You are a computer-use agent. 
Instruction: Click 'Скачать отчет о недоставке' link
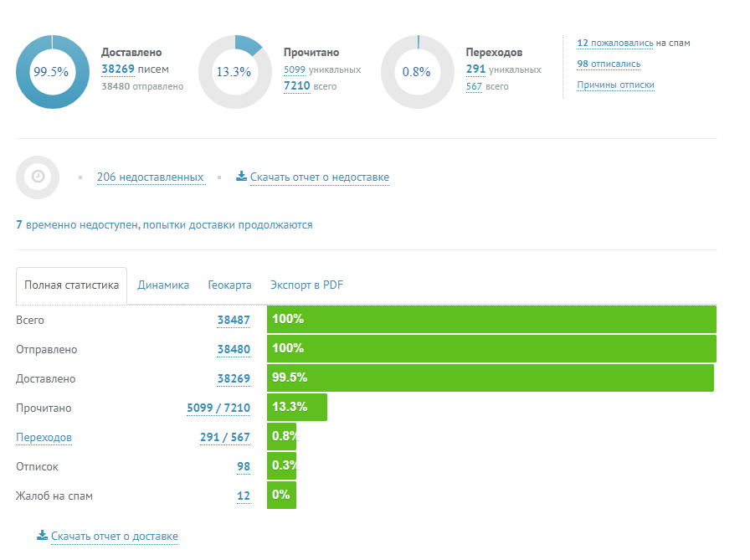point(320,177)
